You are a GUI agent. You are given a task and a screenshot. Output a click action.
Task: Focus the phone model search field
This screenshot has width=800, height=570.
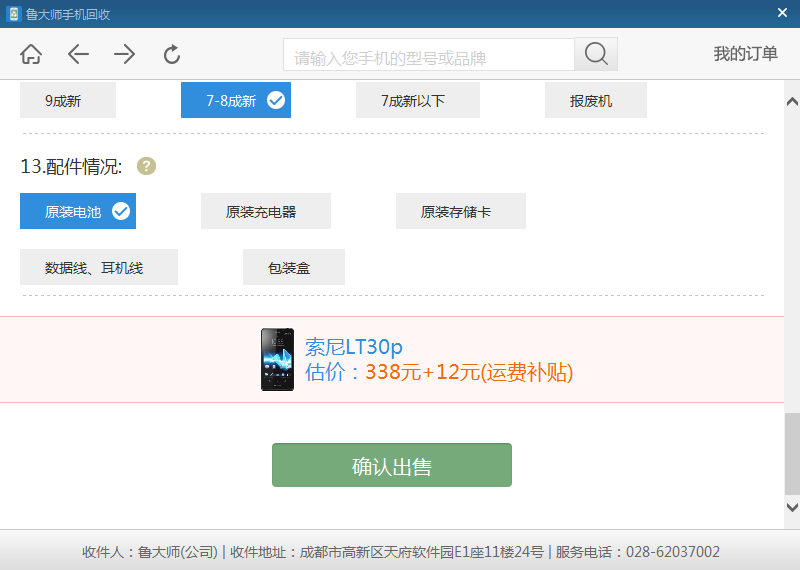(429, 54)
